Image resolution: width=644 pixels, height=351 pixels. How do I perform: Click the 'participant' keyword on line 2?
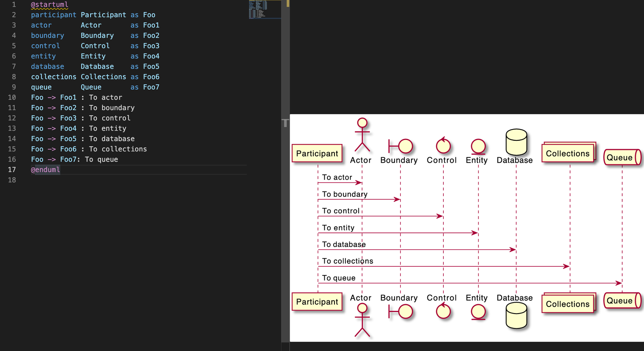point(53,15)
